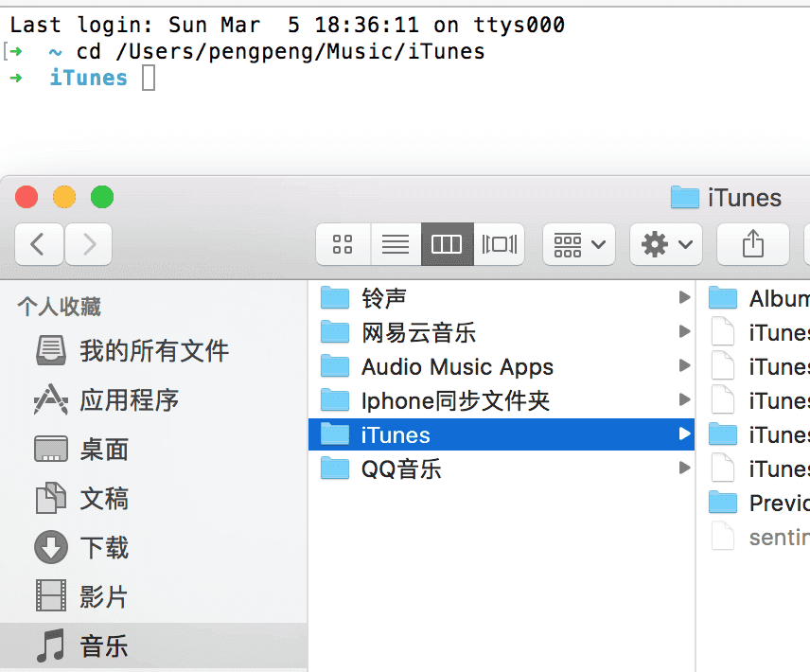
Task: Select the Audio Music Apps folder
Action: [x=502, y=366]
